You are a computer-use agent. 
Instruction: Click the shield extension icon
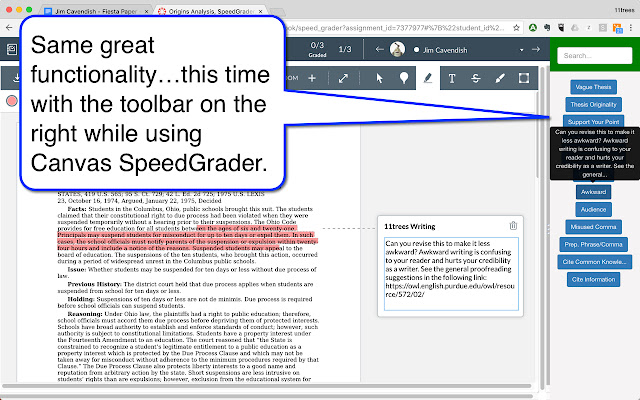pos(561,28)
